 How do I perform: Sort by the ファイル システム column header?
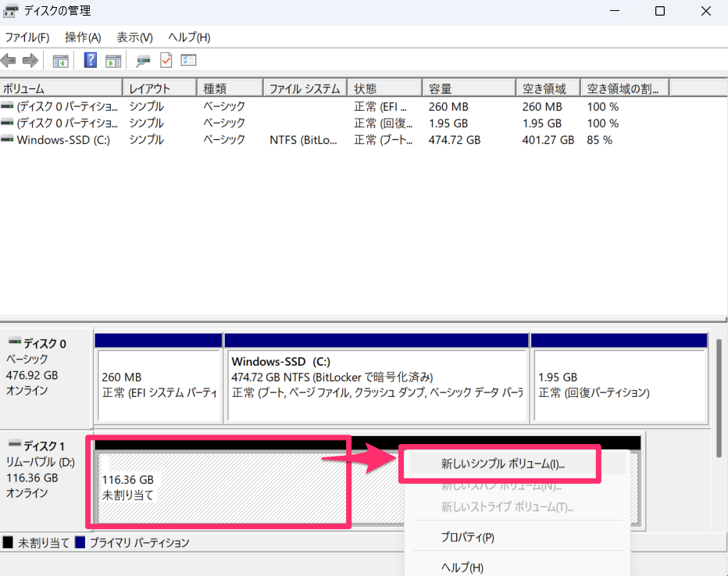(x=305, y=88)
